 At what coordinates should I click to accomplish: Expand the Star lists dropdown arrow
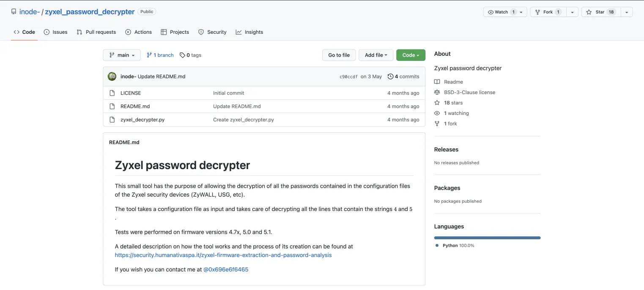click(x=626, y=12)
